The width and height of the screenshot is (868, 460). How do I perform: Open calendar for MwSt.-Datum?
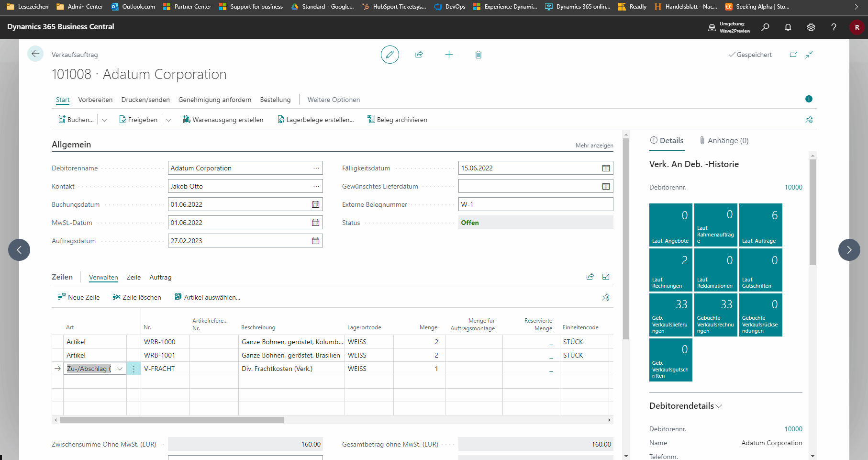316,223
